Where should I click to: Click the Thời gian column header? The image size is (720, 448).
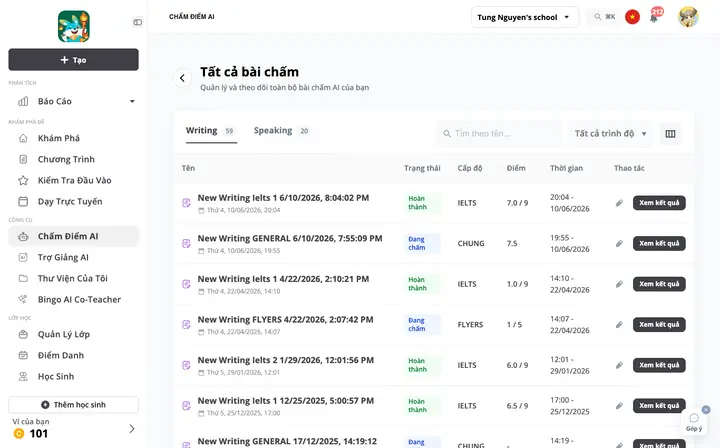[x=566, y=168]
